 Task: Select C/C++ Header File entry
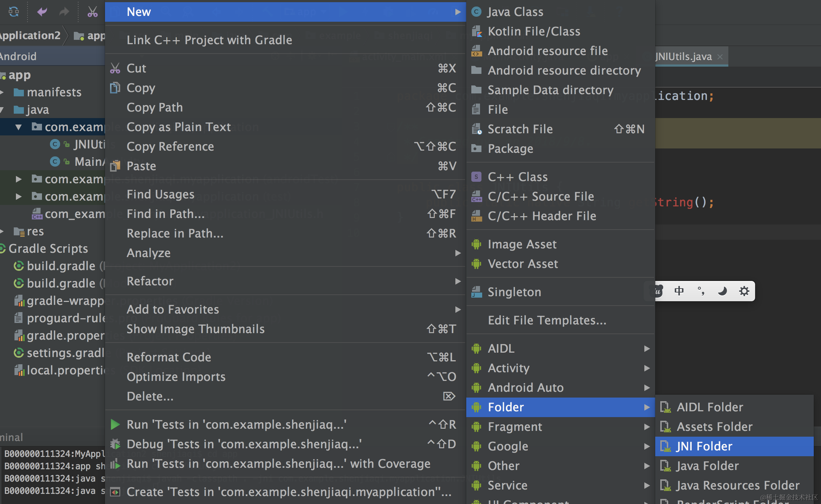(542, 216)
